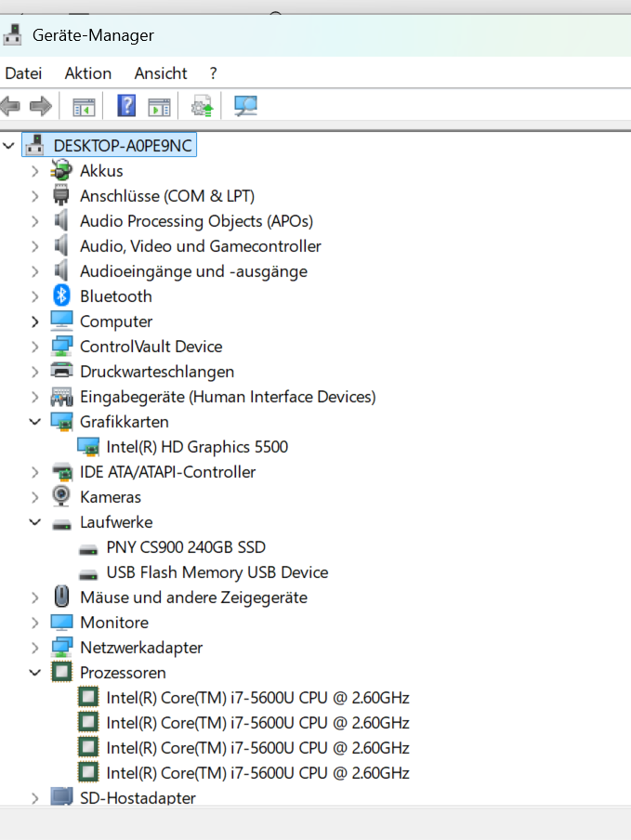Click the Akkus battery icon

pos(61,170)
